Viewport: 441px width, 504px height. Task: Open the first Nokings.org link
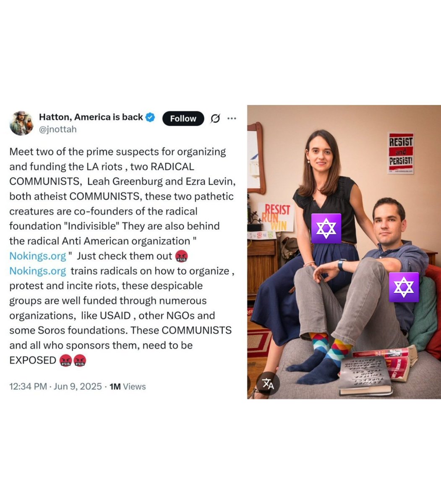[38, 256]
